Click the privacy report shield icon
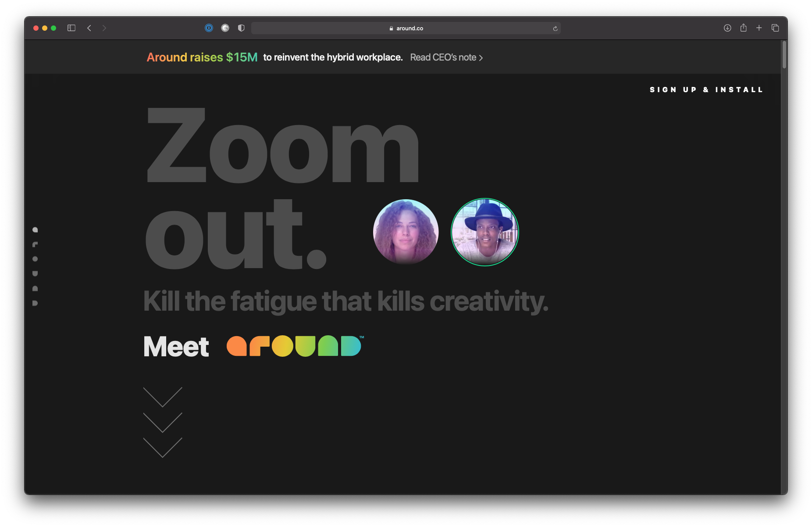This screenshot has height=527, width=812. tap(241, 28)
